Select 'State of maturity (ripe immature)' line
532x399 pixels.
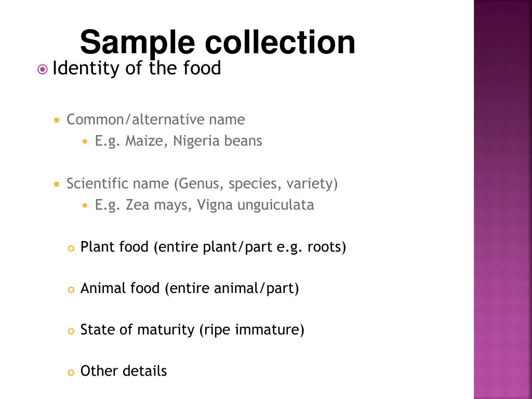(192, 330)
